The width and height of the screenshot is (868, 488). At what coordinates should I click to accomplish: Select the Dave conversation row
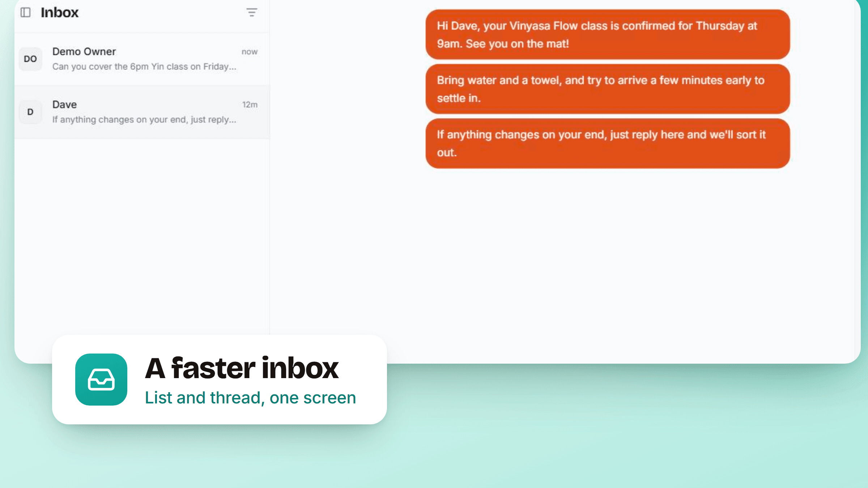click(x=142, y=112)
